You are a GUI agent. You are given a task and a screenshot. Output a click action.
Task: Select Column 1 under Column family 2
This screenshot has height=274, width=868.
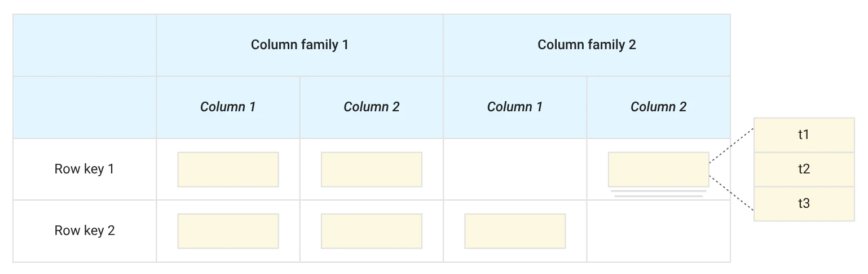515,107
